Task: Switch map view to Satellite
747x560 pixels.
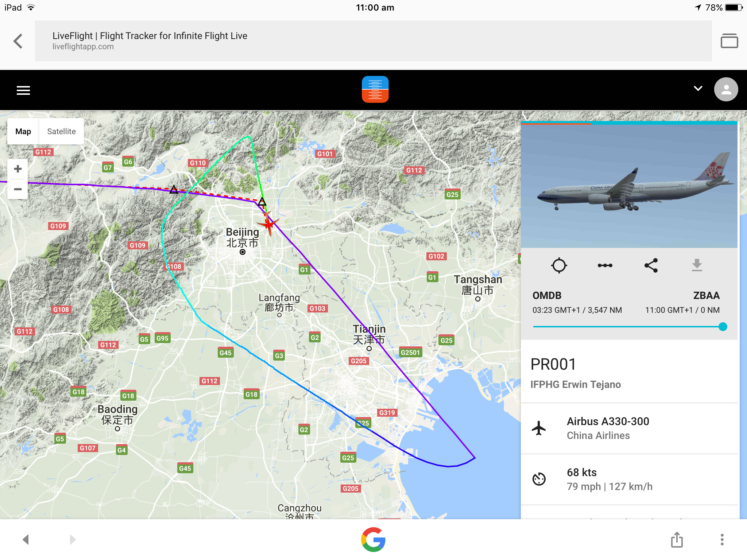Action: [x=61, y=131]
